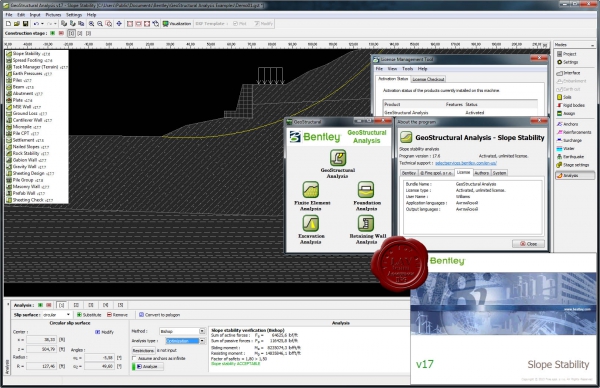Click the Visualization toolbar button
600x388 pixels.
177,24
